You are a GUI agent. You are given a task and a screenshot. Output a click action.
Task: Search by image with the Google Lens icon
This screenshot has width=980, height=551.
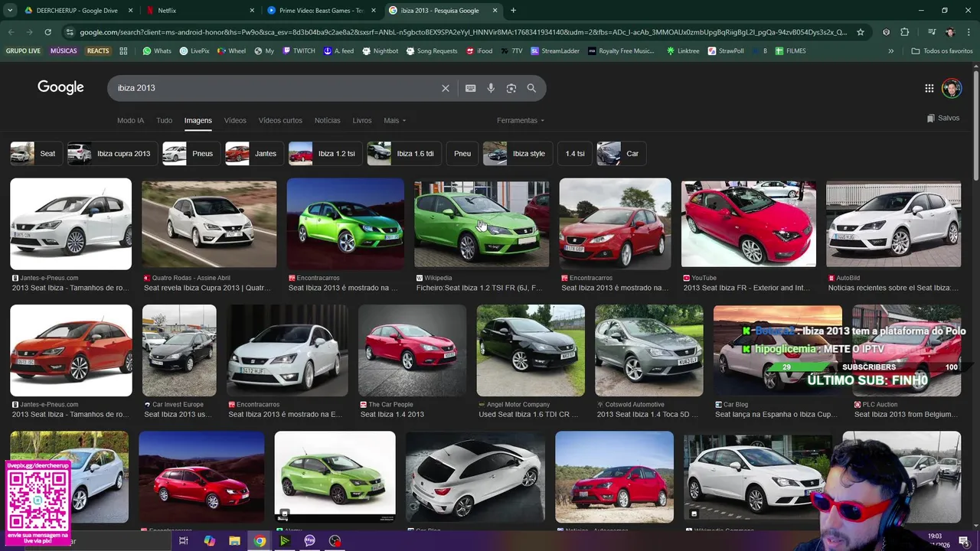[511, 88]
